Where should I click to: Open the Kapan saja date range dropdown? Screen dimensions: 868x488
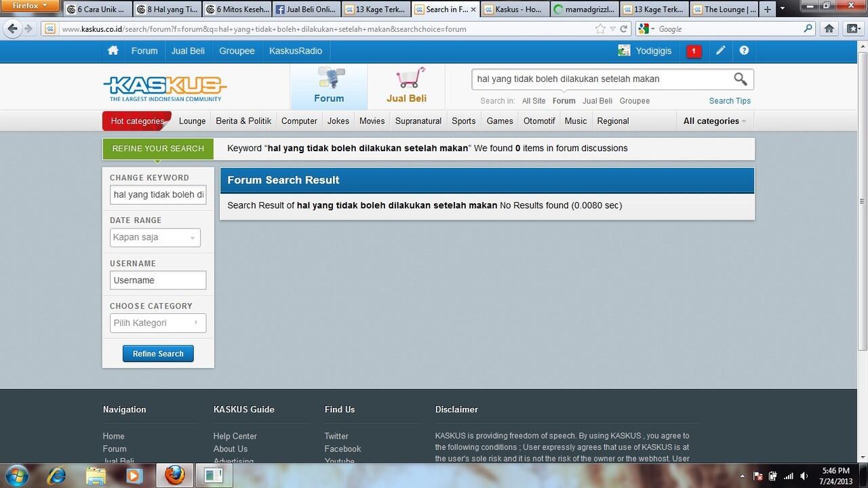(x=155, y=237)
